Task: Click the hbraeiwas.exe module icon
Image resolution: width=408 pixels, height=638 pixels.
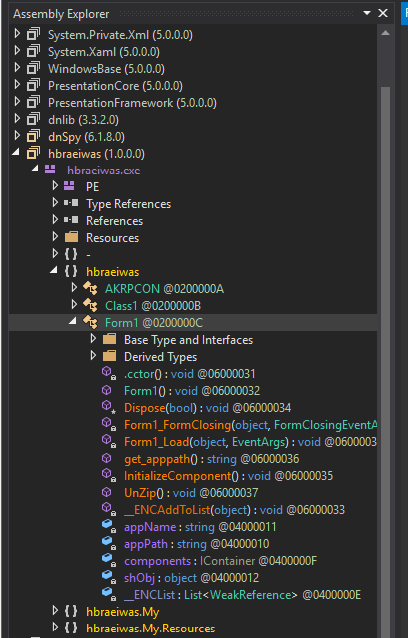Action: (50, 170)
